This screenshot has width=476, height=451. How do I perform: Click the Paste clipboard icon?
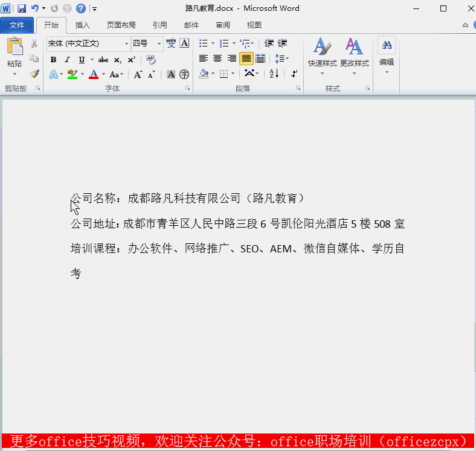click(14, 46)
